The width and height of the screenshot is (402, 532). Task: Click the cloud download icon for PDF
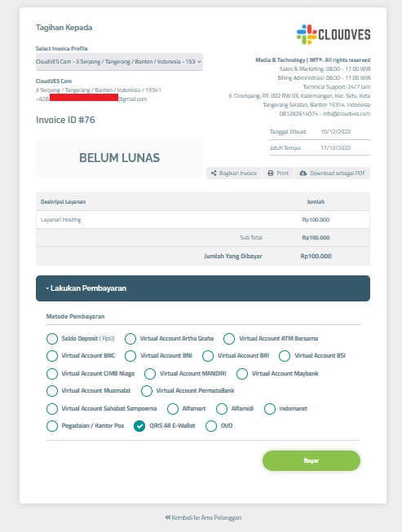303,173
